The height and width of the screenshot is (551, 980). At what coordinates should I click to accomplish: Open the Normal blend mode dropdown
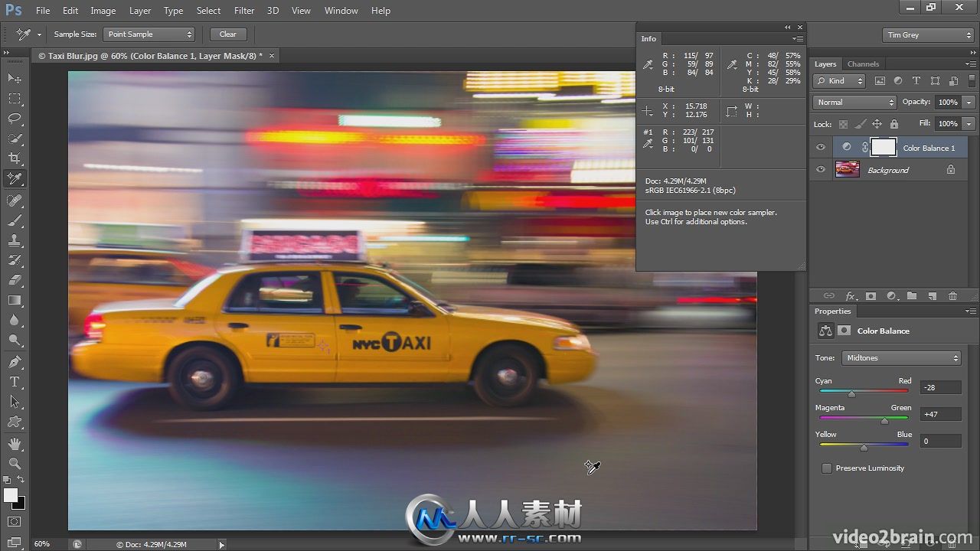pos(854,103)
